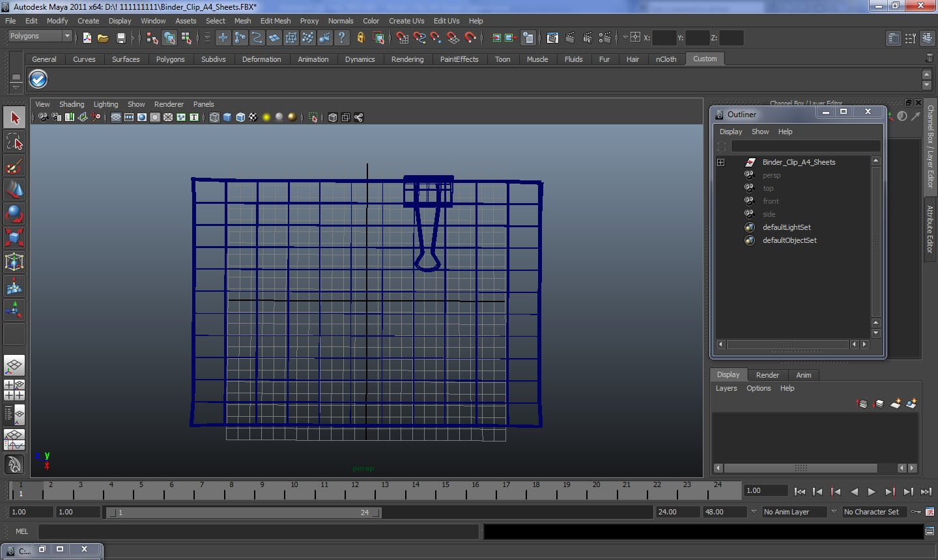Image resolution: width=938 pixels, height=560 pixels.
Task: Open input box mode dropdown arrow
Action: (x=625, y=38)
